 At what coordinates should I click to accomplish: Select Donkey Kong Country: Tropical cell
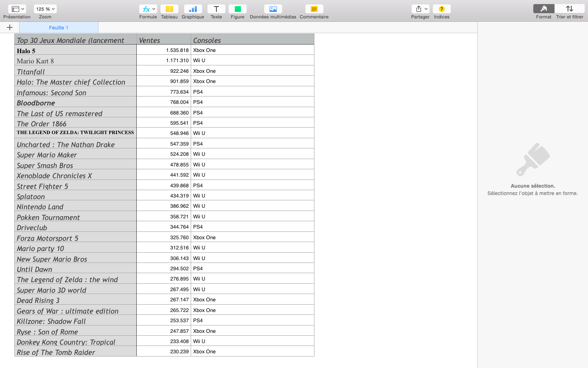[x=76, y=341]
